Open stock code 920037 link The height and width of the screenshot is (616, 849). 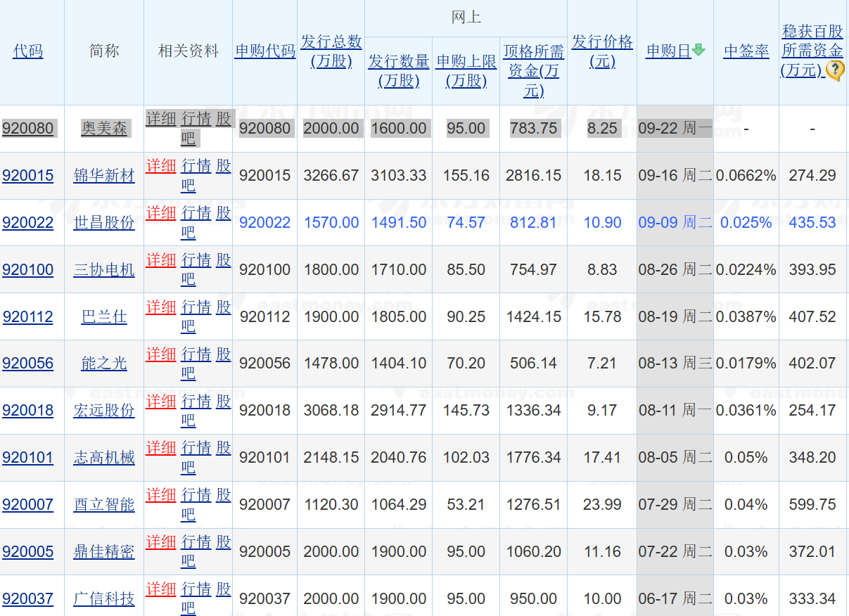pyautogui.click(x=28, y=599)
